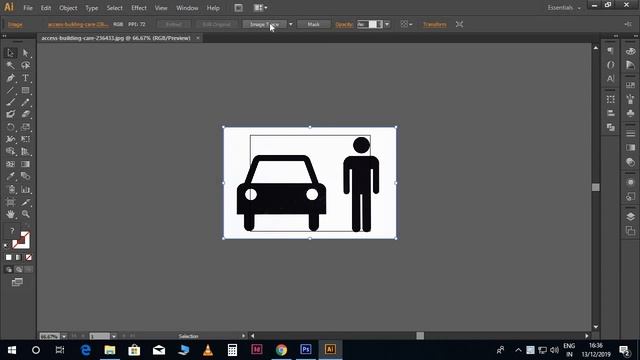
Task: Click the Image Trace button
Action: 264,24
